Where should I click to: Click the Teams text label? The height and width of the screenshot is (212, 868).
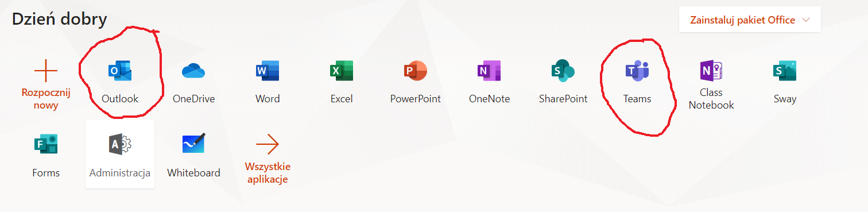(x=637, y=99)
